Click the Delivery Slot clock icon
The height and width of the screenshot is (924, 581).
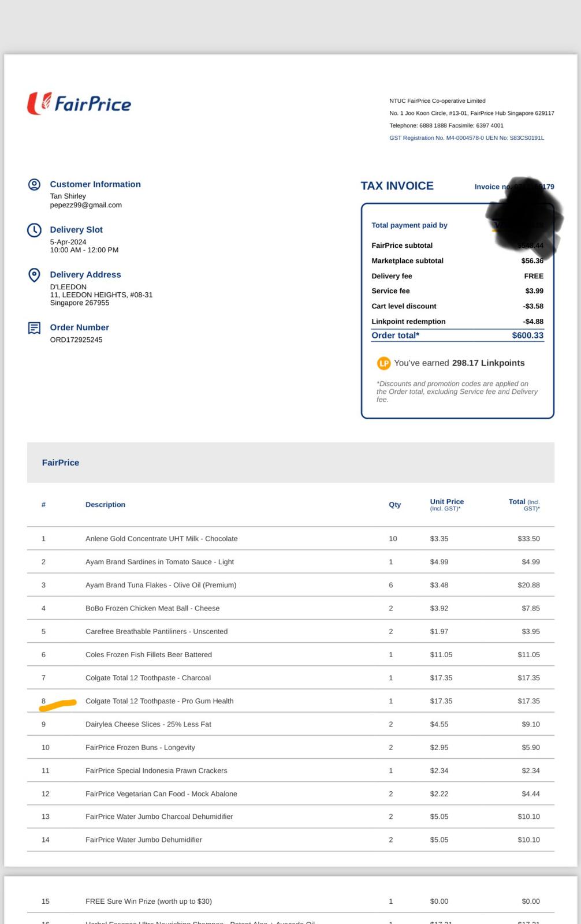pos(34,230)
